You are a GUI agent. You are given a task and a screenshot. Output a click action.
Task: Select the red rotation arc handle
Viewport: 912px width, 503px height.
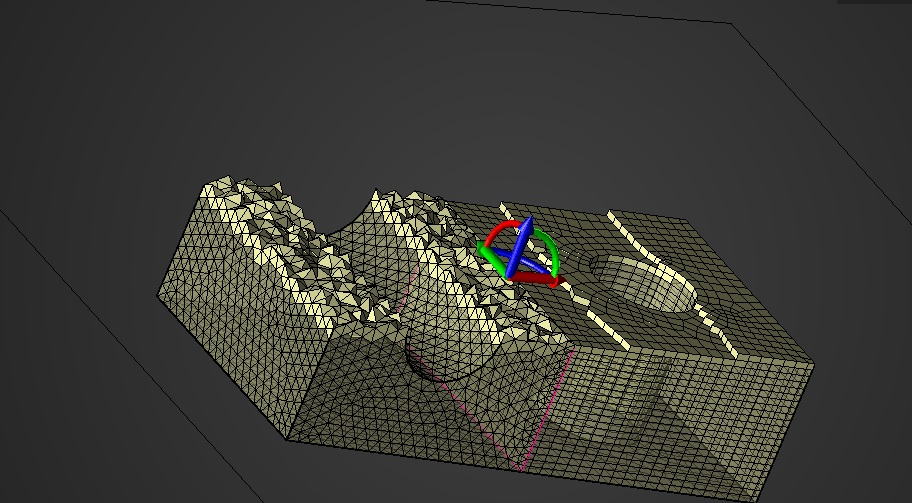(500, 230)
